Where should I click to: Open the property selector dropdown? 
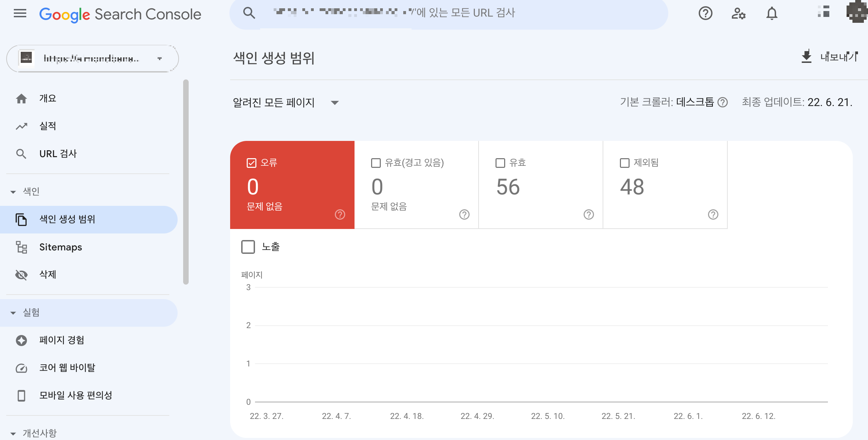click(x=92, y=58)
